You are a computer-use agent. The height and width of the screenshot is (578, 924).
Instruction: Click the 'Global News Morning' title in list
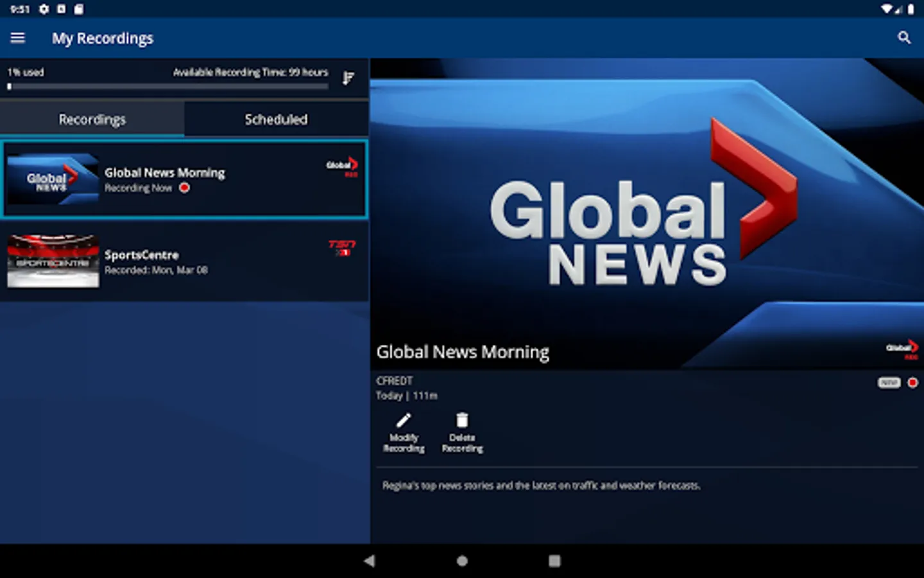click(x=165, y=173)
